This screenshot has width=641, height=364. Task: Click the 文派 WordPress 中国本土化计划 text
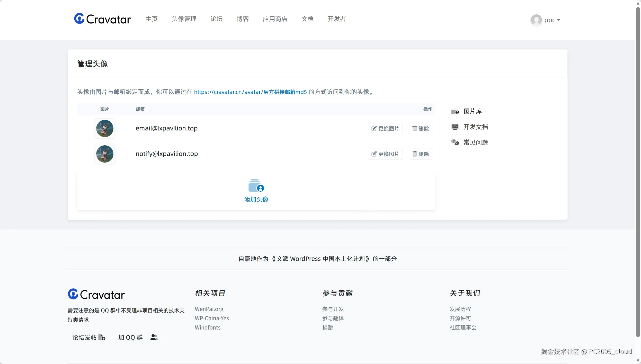pos(321,259)
